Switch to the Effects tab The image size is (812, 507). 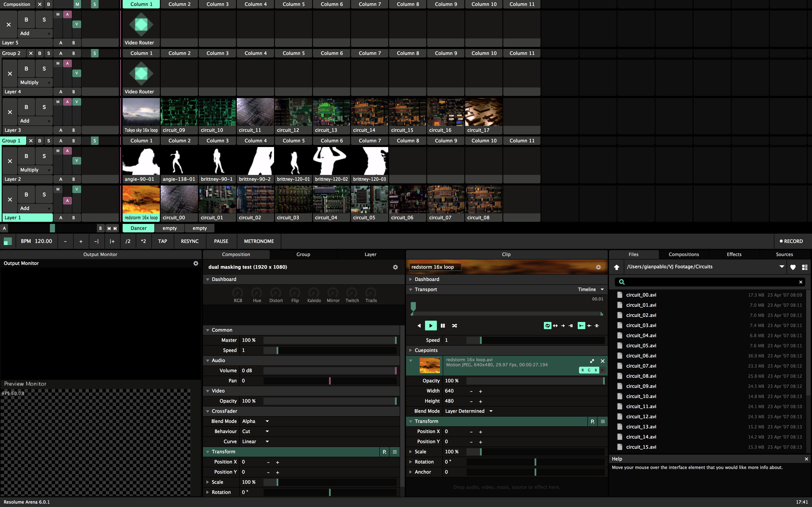point(734,254)
